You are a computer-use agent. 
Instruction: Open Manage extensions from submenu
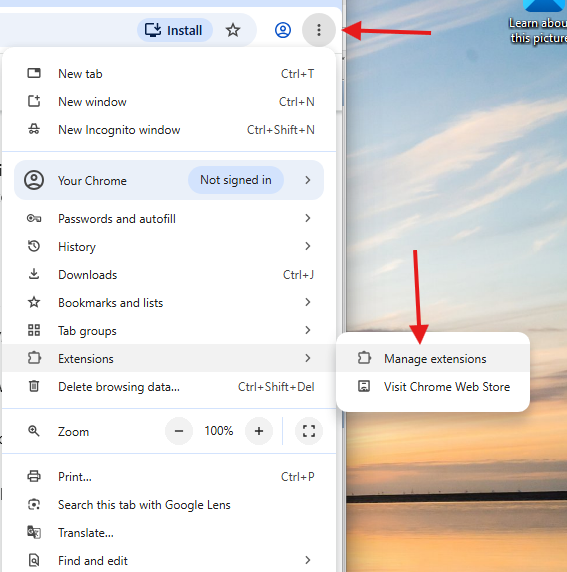tap(433, 358)
